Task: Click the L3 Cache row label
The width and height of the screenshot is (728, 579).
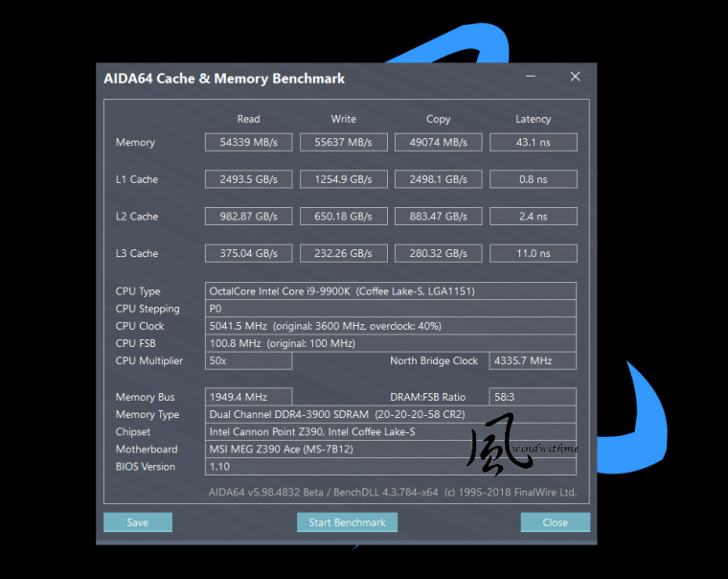Action: point(136,253)
